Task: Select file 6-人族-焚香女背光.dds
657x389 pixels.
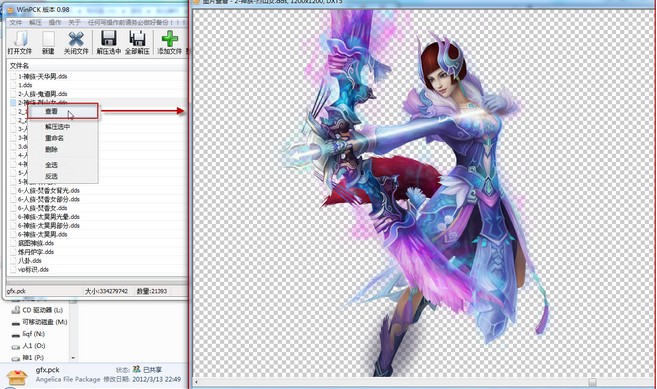Action: coord(49,190)
